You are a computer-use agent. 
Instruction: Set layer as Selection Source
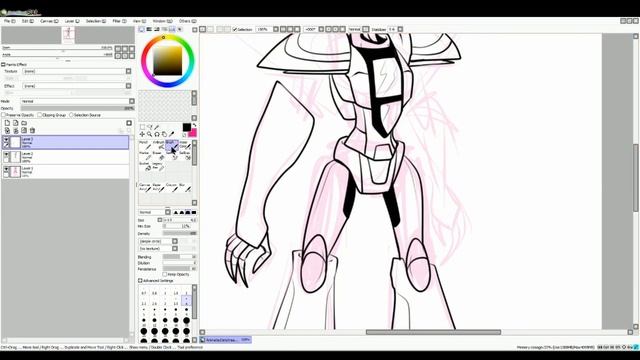[71, 115]
